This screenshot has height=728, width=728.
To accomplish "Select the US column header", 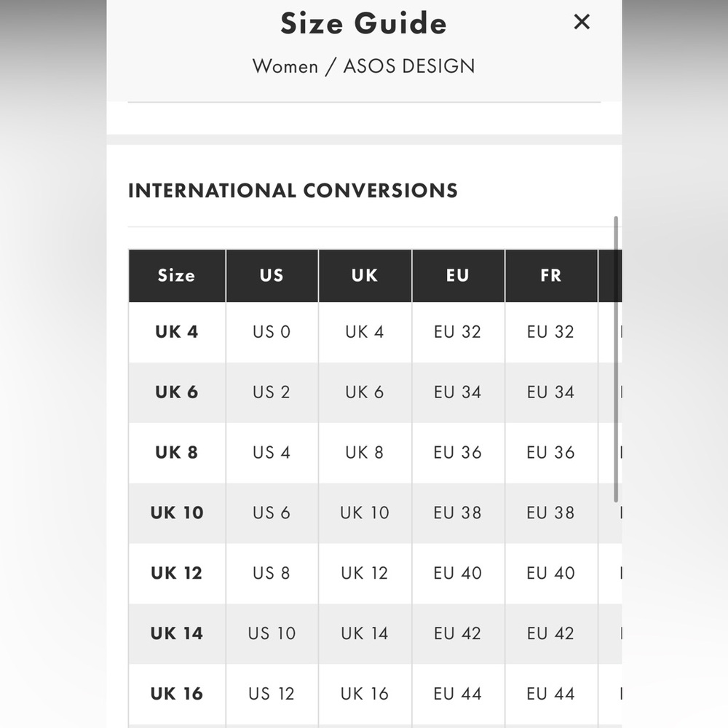I will (x=272, y=276).
